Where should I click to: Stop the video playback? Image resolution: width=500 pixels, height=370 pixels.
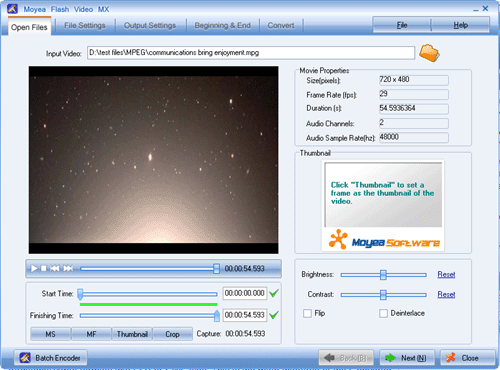[x=44, y=268]
